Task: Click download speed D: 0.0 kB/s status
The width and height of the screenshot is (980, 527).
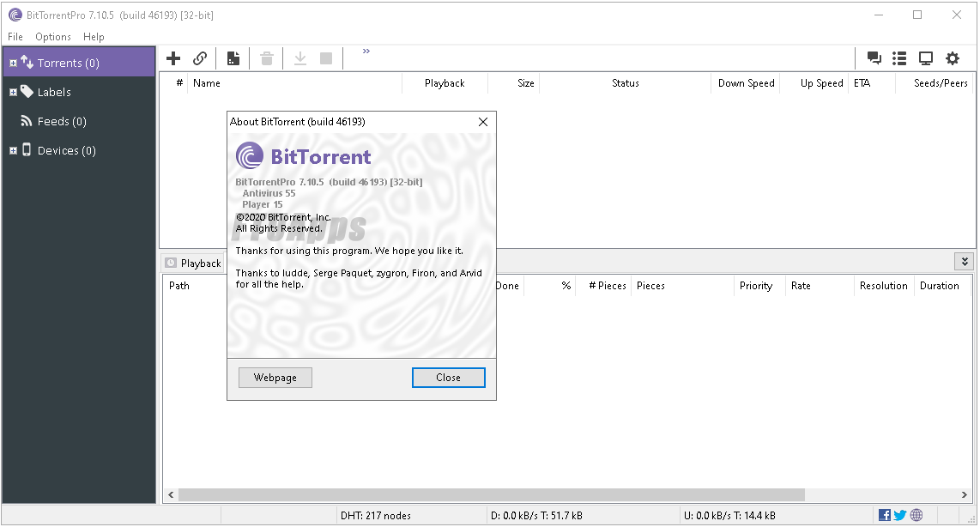Action: click(536, 516)
